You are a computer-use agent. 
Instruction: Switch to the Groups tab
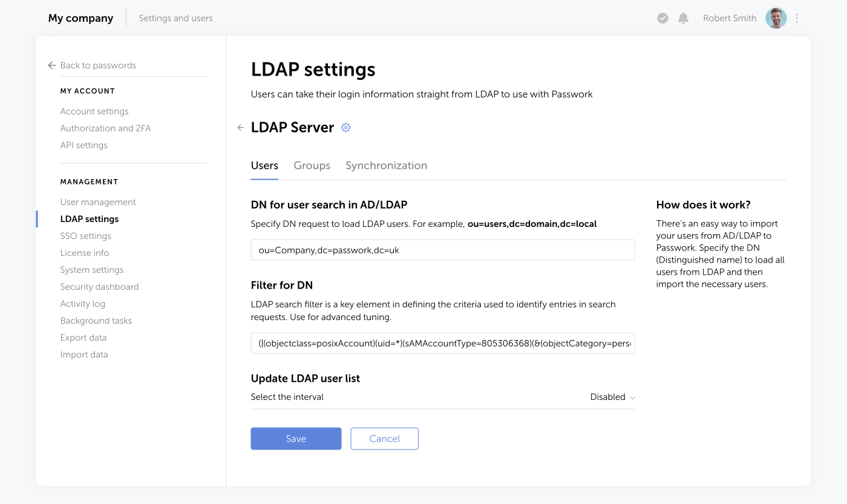[x=312, y=165]
